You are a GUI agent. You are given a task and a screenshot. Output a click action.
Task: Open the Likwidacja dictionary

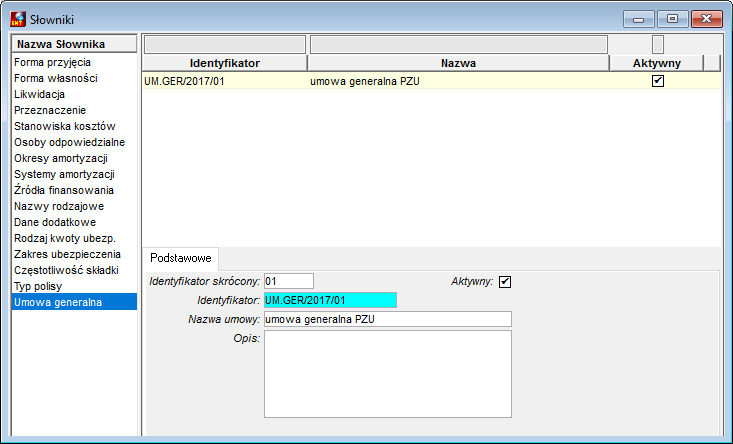click(x=39, y=94)
